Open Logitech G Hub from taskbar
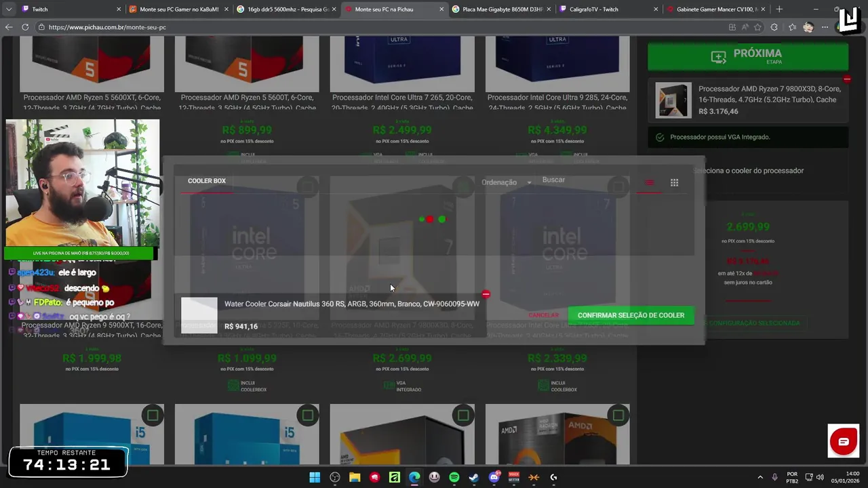Image resolution: width=868 pixels, height=488 pixels. click(x=553, y=477)
